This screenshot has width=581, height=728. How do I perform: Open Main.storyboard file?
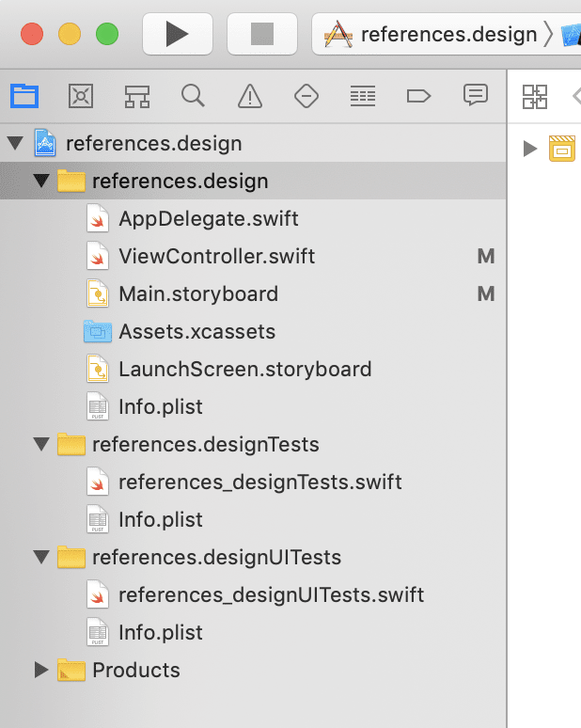tap(197, 294)
